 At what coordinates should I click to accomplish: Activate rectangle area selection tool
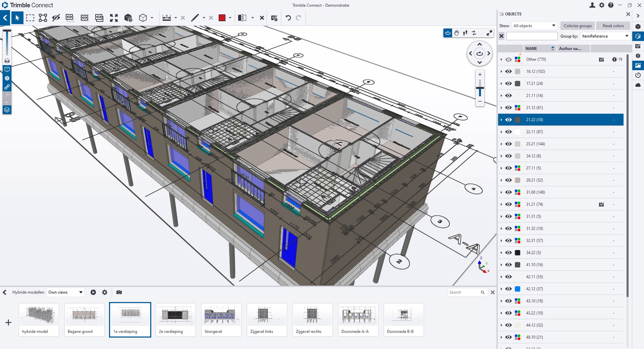tap(30, 18)
